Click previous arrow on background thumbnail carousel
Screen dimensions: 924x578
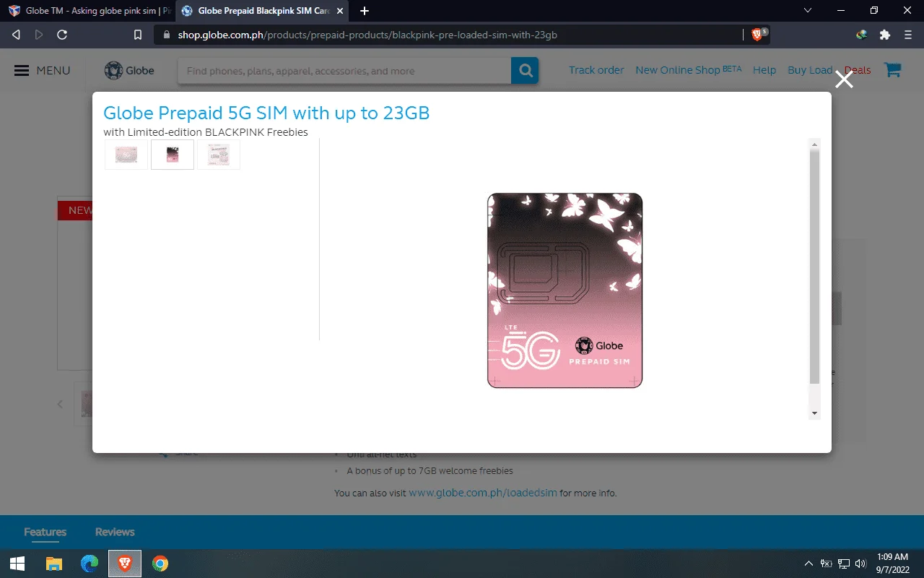[61, 405]
